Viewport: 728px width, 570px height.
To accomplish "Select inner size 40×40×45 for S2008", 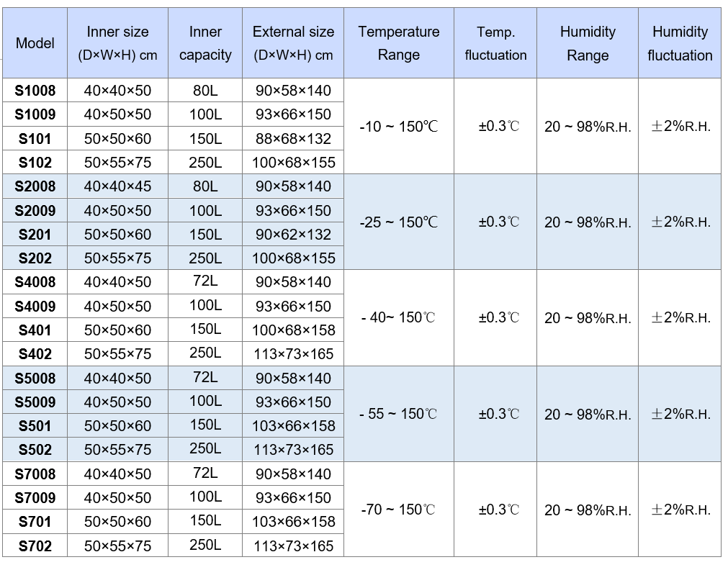I will [117, 186].
